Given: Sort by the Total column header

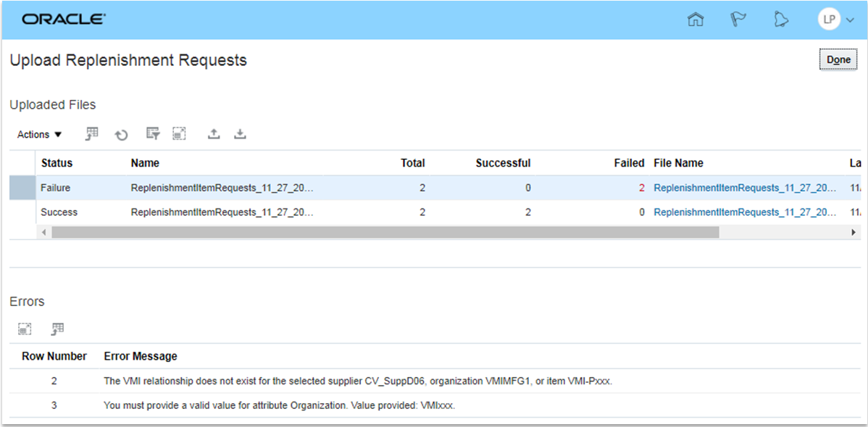Looking at the screenshot, I should (413, 163).
